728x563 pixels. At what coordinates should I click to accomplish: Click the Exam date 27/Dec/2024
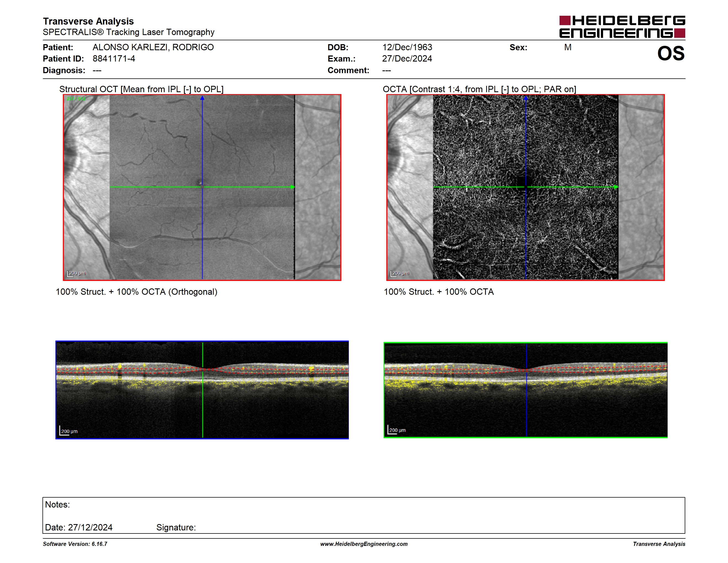(407, 59)
